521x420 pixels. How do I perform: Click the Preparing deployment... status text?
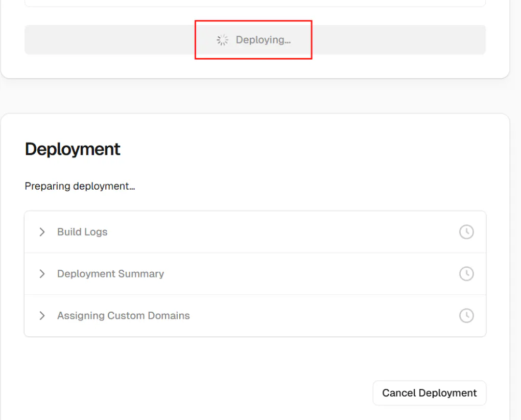click(x=80, y=186)
